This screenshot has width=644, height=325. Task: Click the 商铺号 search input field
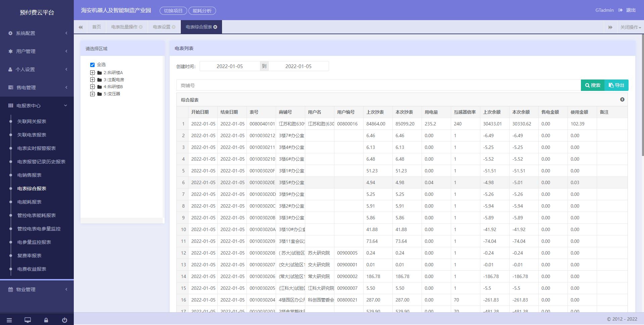[379, 85]
